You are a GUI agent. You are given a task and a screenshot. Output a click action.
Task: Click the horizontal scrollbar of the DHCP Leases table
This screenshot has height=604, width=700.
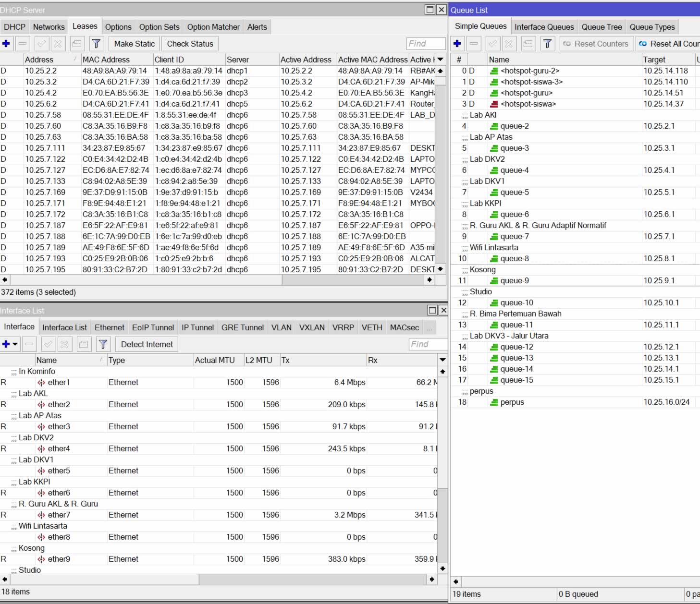click(x=144, y=280)
